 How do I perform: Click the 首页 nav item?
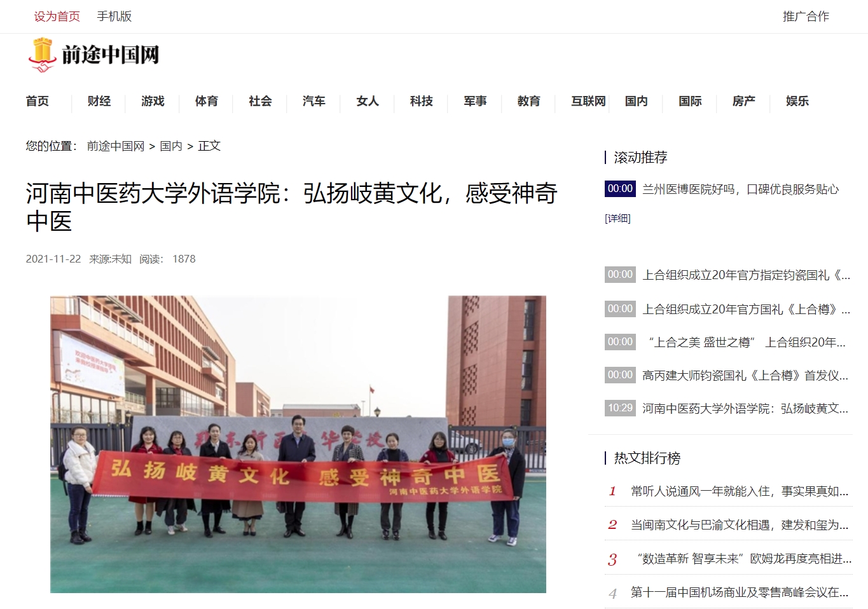point(38,101)
